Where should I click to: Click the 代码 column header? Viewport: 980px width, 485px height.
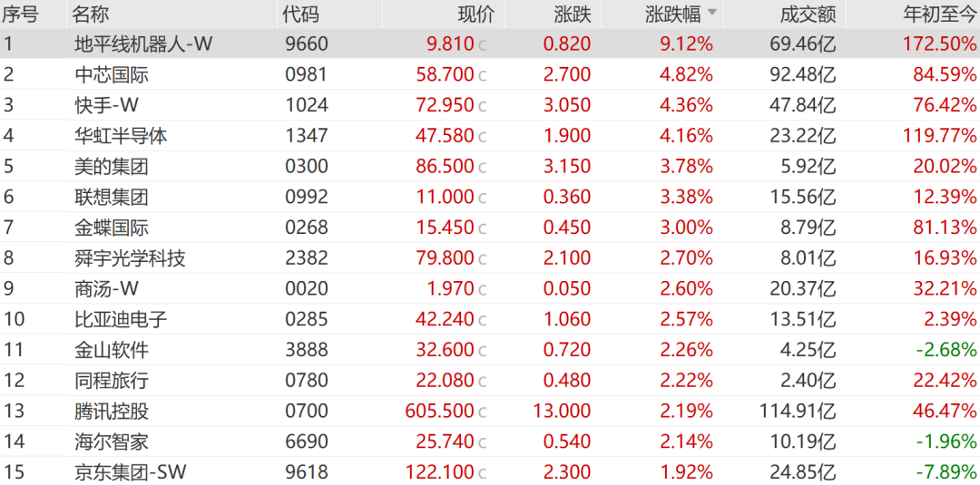click(300, 13)
